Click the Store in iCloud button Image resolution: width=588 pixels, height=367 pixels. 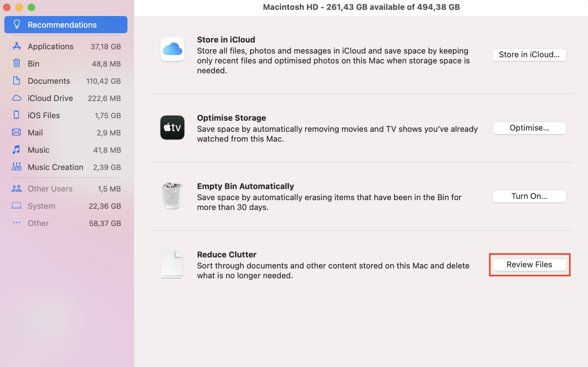pyautogui.click(x=529, y=54)
